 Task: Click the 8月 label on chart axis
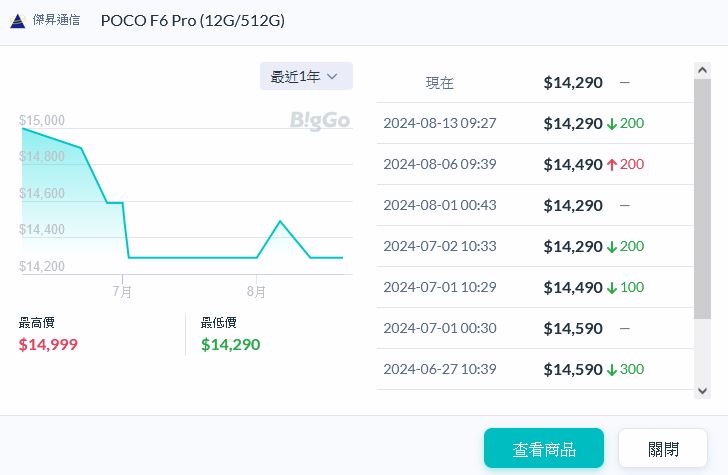(257, 292)
